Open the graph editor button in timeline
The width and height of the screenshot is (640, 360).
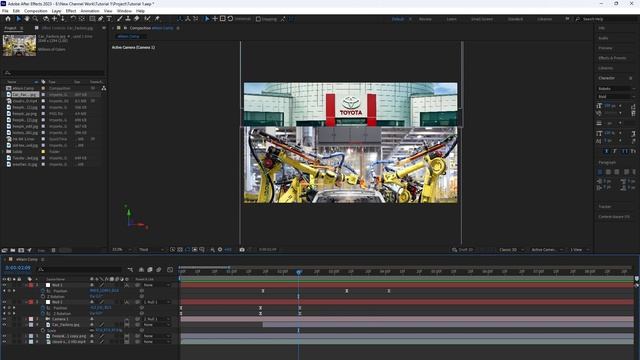(170, 269)
